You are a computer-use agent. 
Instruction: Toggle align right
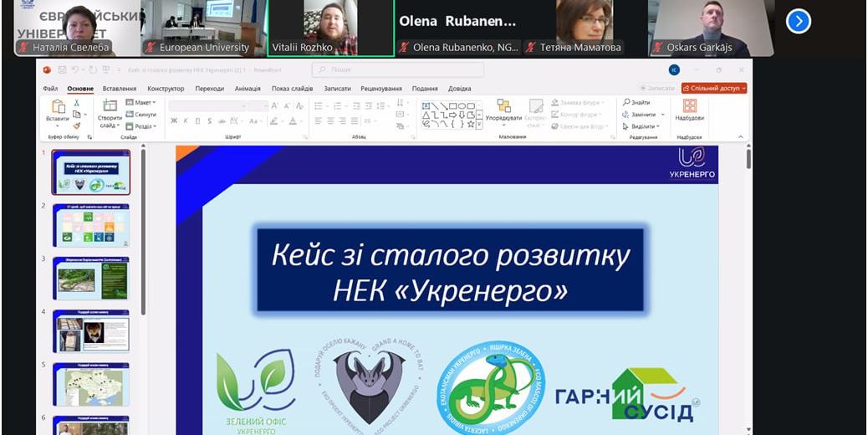(343, 120)
